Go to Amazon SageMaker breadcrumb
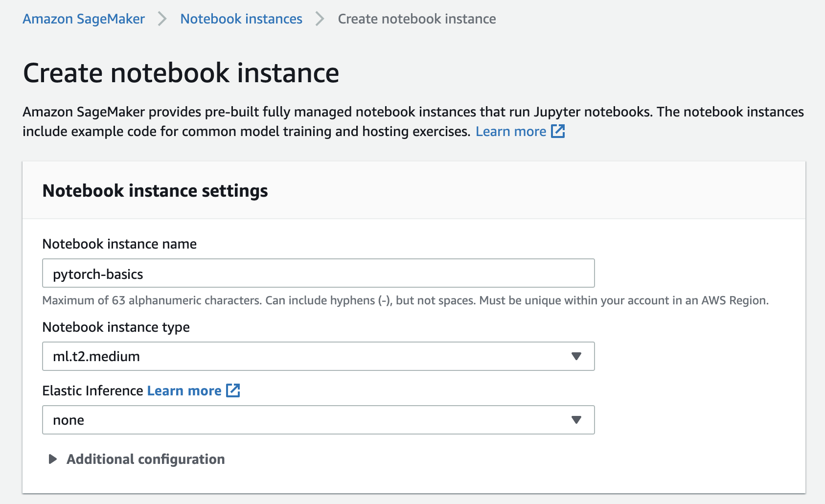 point(84,19)
